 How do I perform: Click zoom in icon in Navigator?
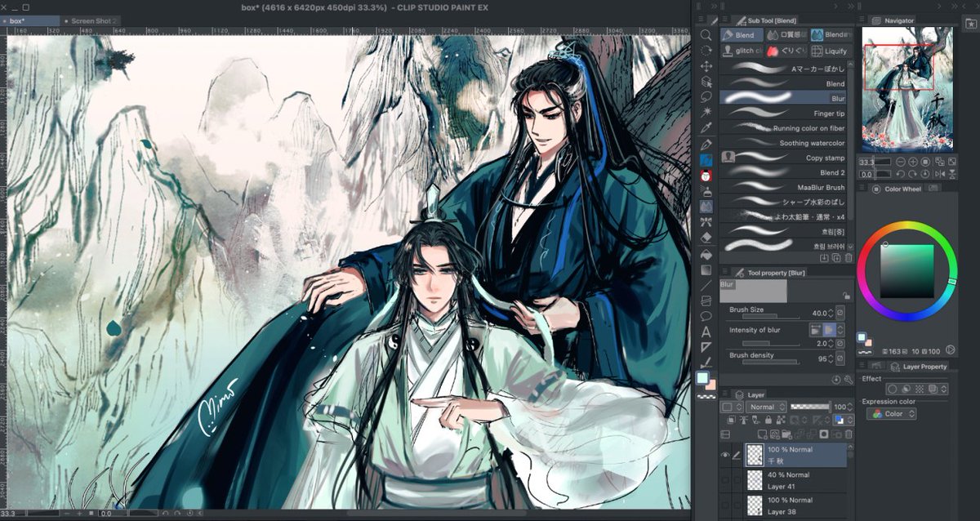point(913,162)
